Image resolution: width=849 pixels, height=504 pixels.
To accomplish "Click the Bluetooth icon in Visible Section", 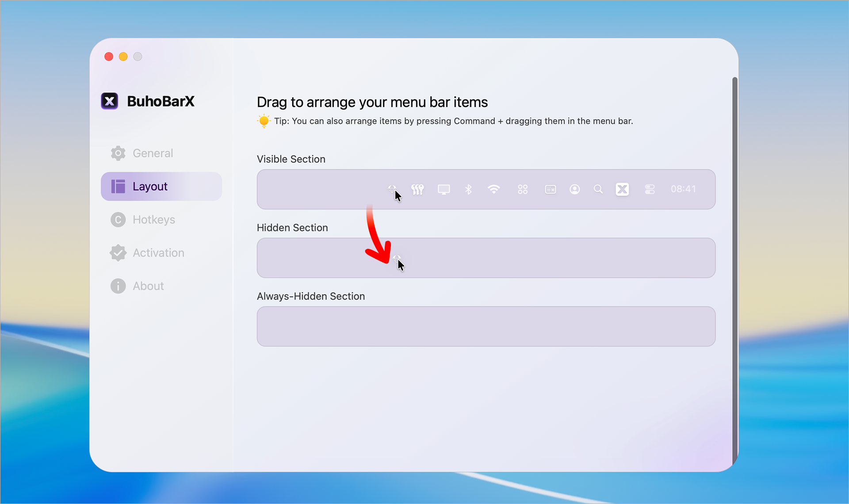I will [x=468, y=190].
